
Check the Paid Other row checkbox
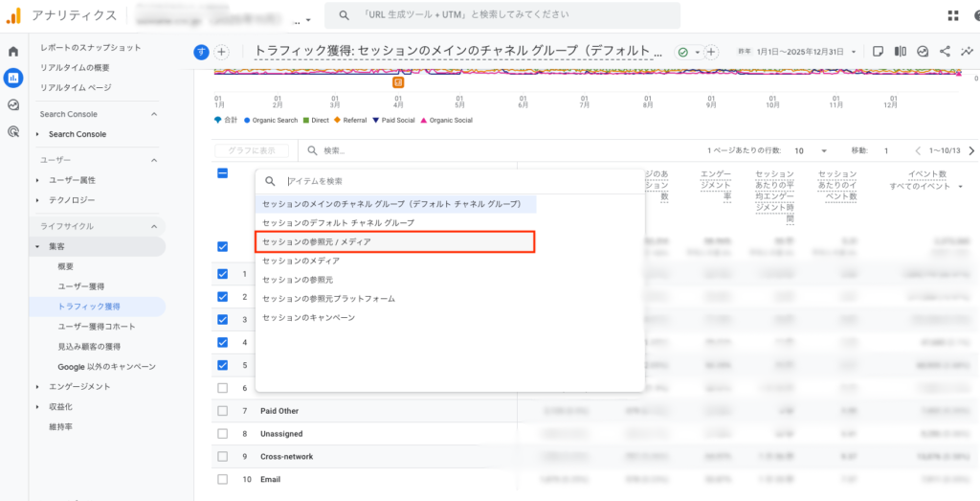222,411
